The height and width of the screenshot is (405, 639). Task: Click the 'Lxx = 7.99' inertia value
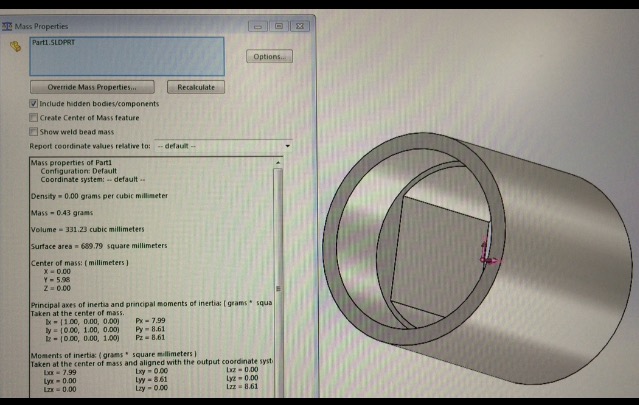(60, 372)
